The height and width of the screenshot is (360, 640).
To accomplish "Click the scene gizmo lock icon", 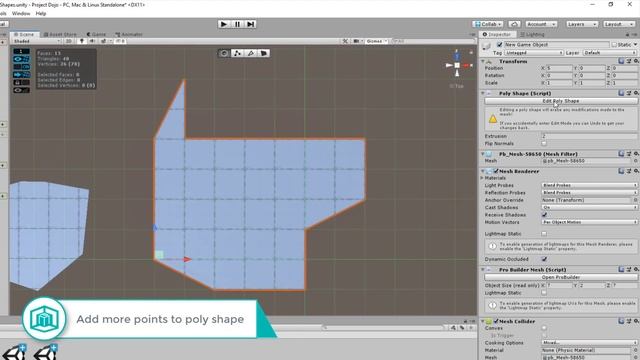I will [x=471, y=52].
